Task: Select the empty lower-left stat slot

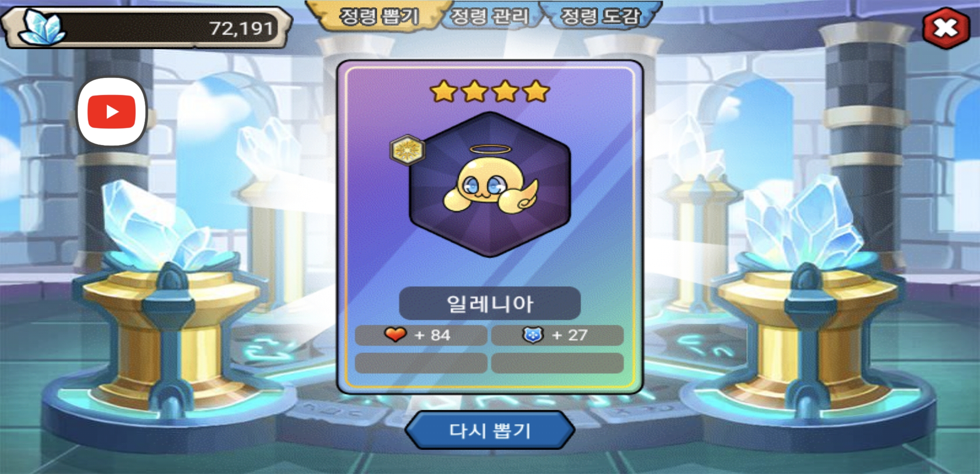Action: (x=421, y=363)
